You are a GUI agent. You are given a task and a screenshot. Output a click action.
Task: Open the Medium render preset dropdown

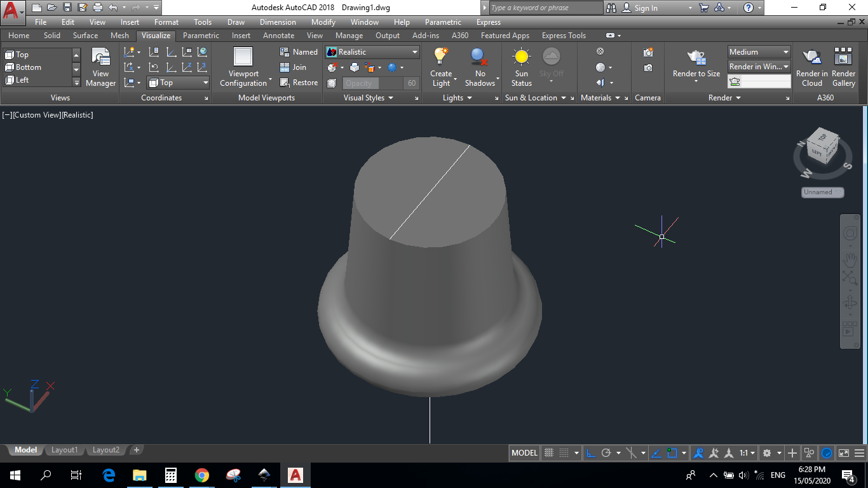click(759, 52)
